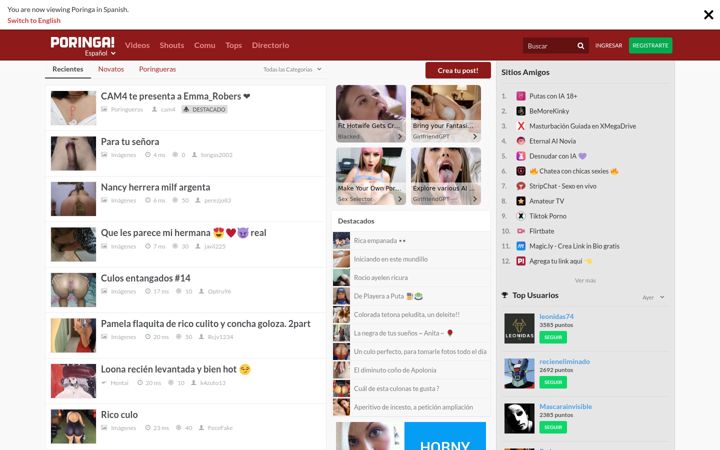Open the Directorio page

click(270, 45)
